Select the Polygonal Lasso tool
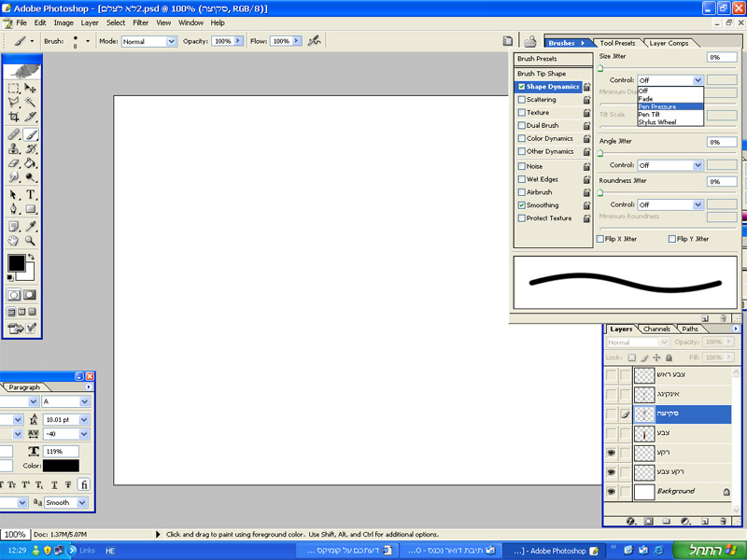This screenshot has width=747, height=560. point(14,102)
